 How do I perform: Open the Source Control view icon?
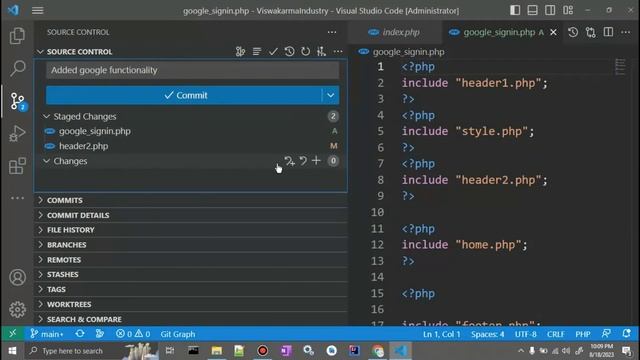point(17,101)
